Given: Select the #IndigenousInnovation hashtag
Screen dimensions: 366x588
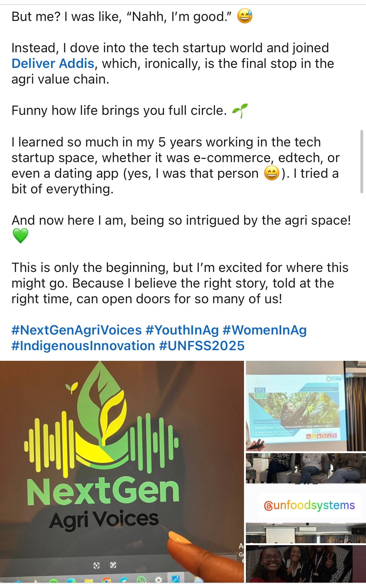Looking at the screenshot, I should pos(83,346).
